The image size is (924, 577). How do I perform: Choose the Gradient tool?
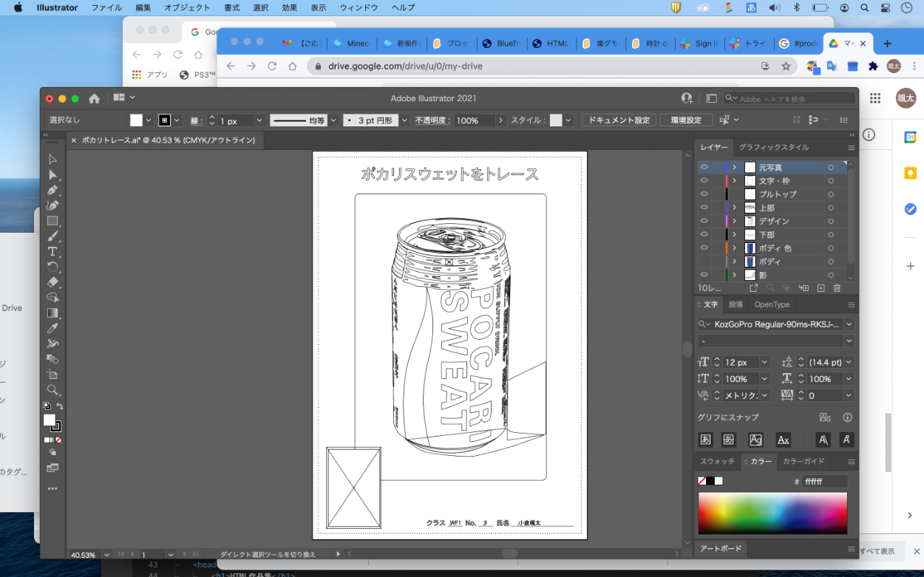(52, 313)
